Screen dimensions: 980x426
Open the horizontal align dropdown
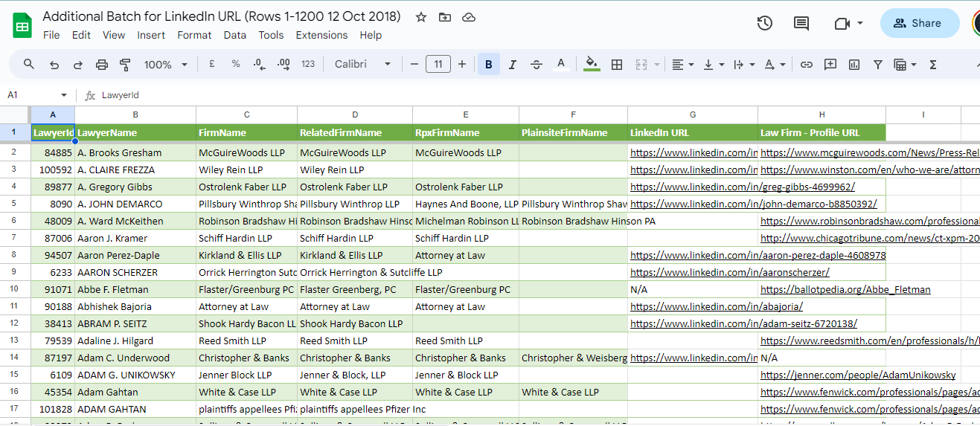click(682, 65)
